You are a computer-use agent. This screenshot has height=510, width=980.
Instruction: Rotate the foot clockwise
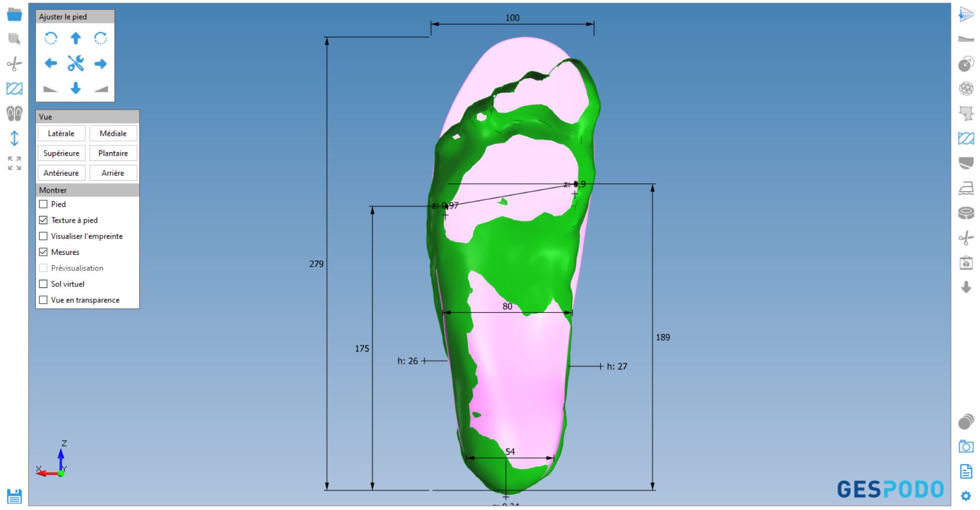click(x=101, y=38)
